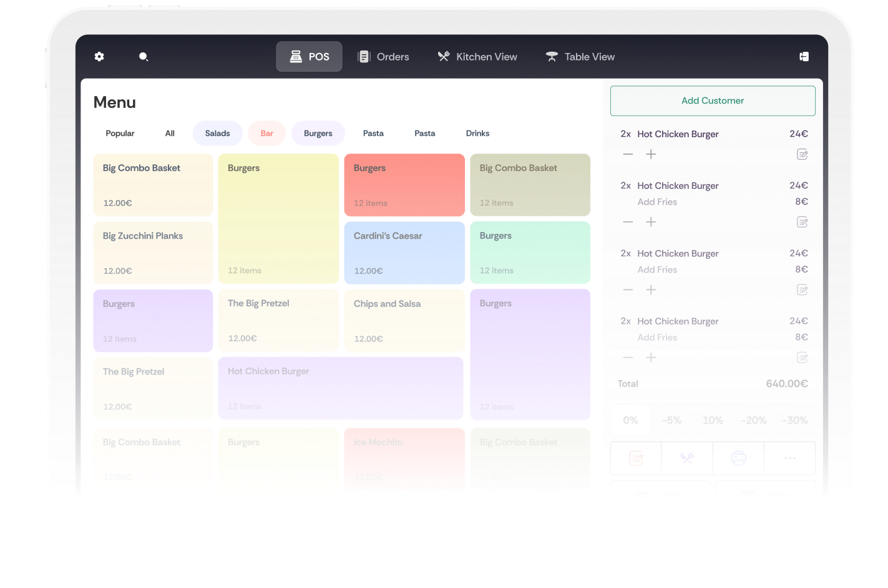Screen dimensions: 888x588
Task: Add Big Zucchini Planks to order
Action: coord(153,253)
